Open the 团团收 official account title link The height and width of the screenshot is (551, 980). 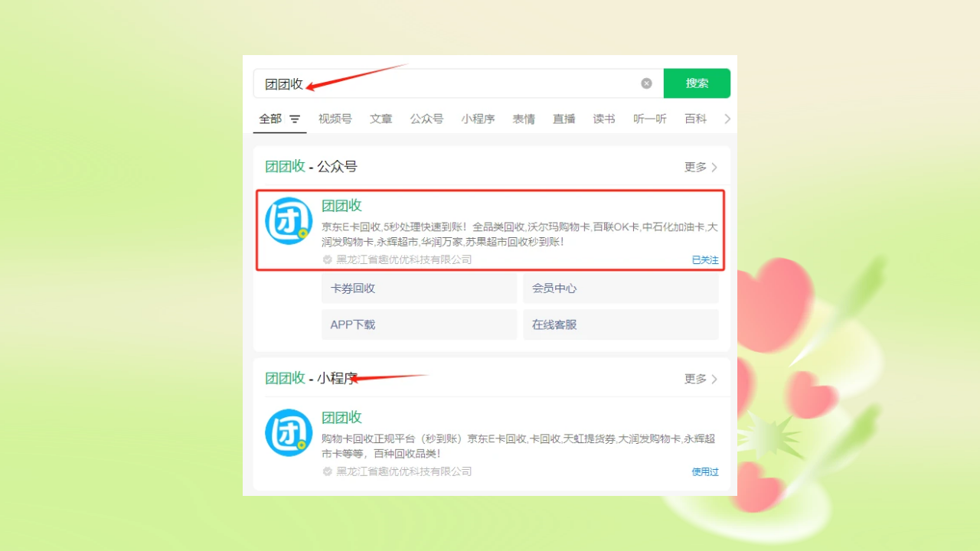pos(341,206)
